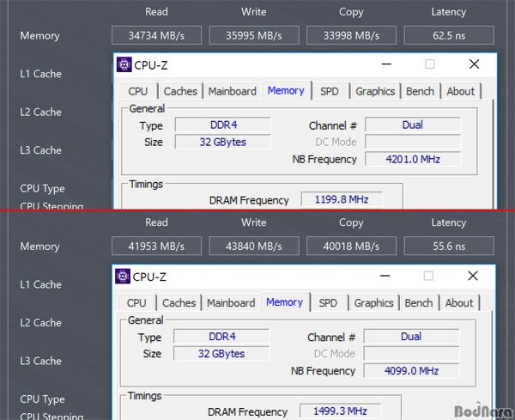This screenshot has width=515, height=420.
Task: Click CPU-Z app icon in upper window
Action: [124, 64]
